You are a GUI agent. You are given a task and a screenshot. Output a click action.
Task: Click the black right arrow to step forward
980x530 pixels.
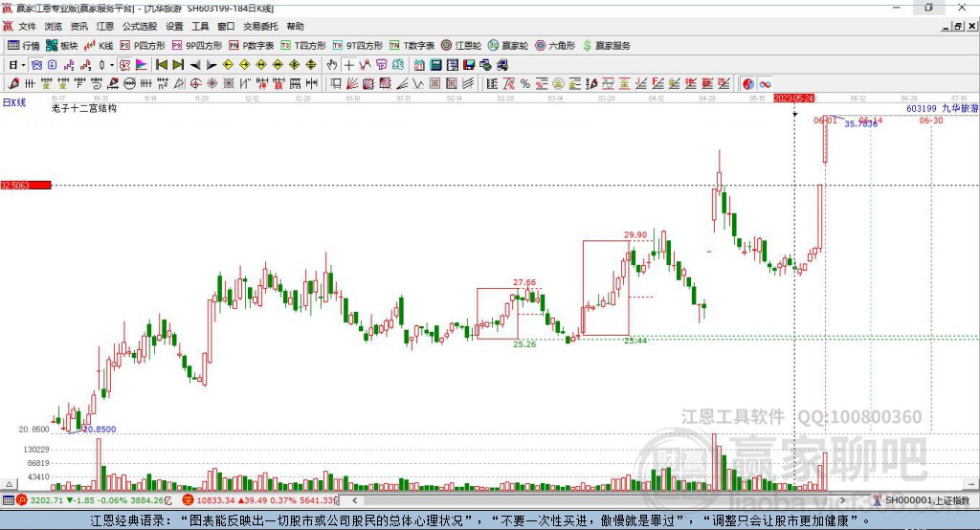(x=212, y=65)
